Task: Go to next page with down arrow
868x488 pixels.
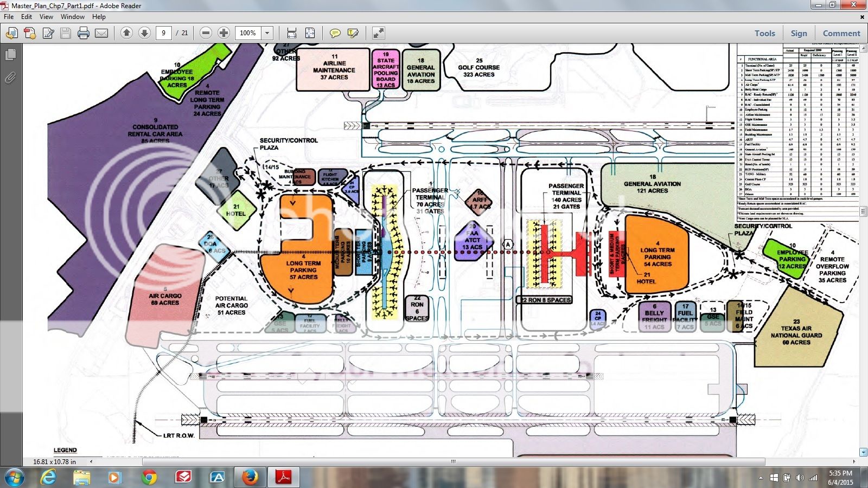Action: (x=144, y=33)
